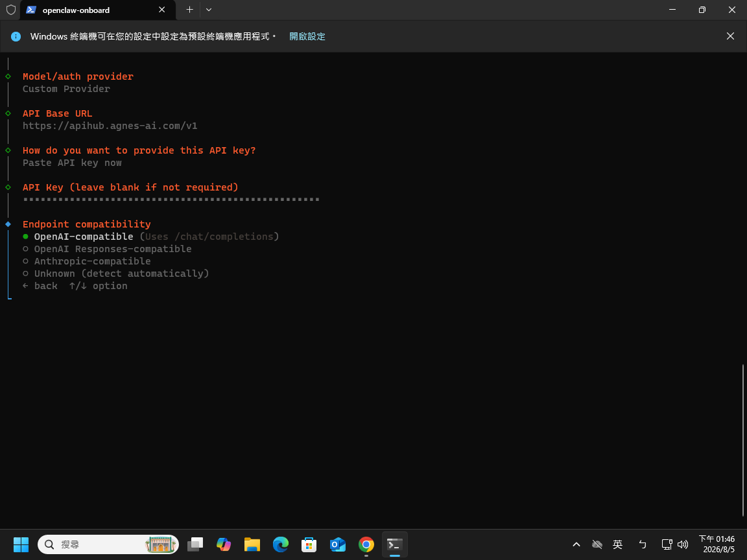Screen dimensions: 747x560
Task: Open File Explorer from taskbar
Action: (252, 544)
